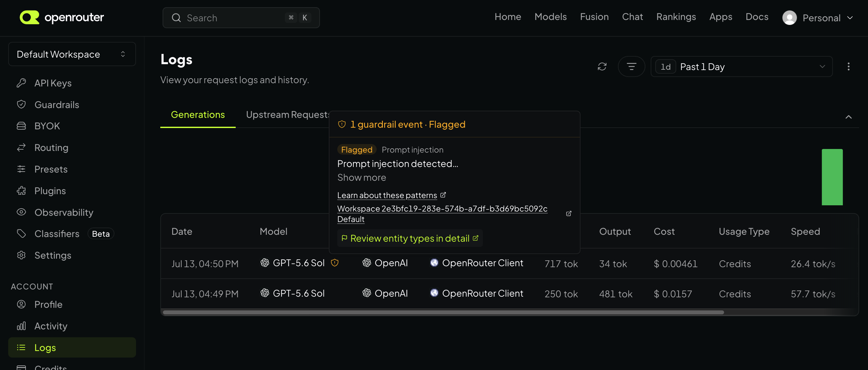Open the three-dot more options menu
The height and width of the screenshot is (370, 868).
pos(848,67)
